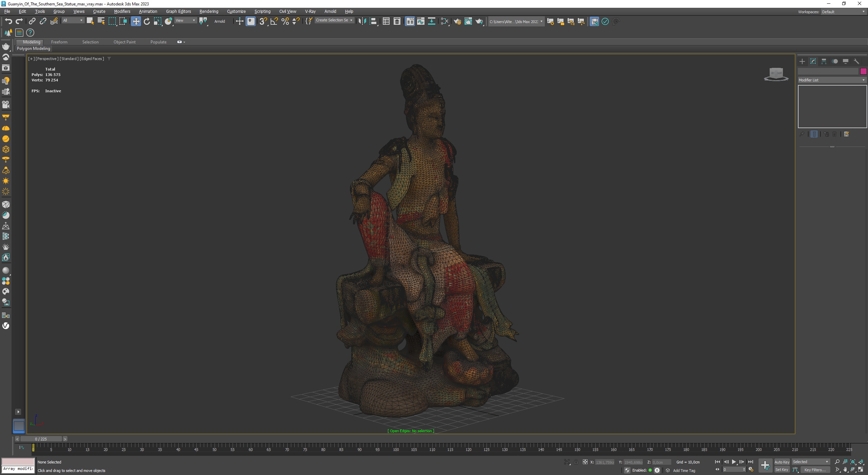The width and height of the screenshot is (868, 475).
Task: Open the Utilities wrench panel tab
Action: coord(856,61)
